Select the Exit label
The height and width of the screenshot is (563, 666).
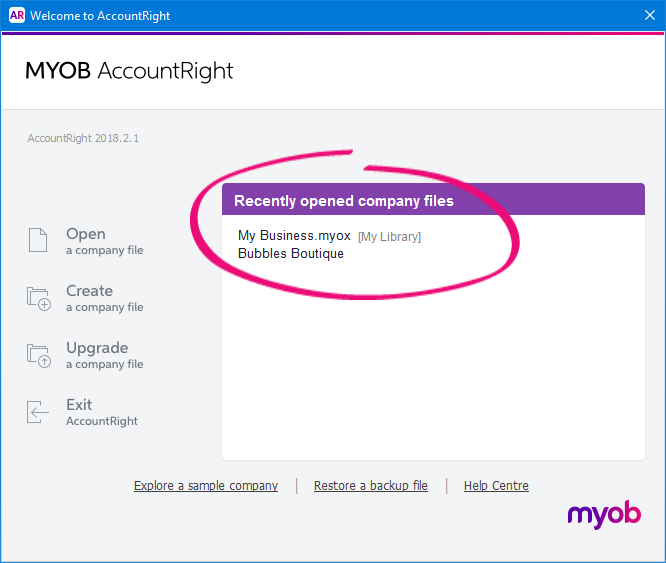[x=79, y=405]
